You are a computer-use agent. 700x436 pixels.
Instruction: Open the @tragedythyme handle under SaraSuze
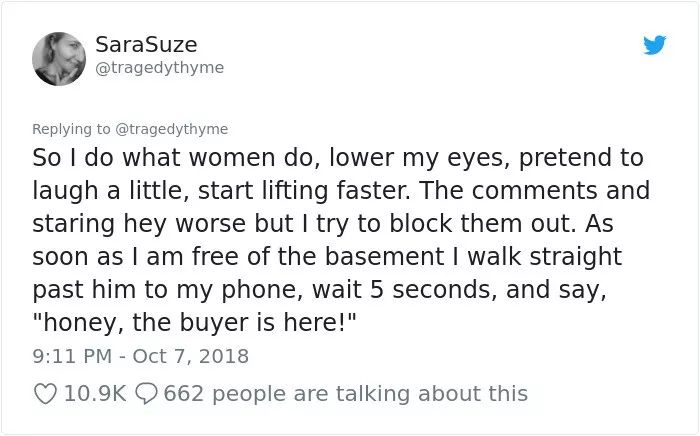point(160,68)
